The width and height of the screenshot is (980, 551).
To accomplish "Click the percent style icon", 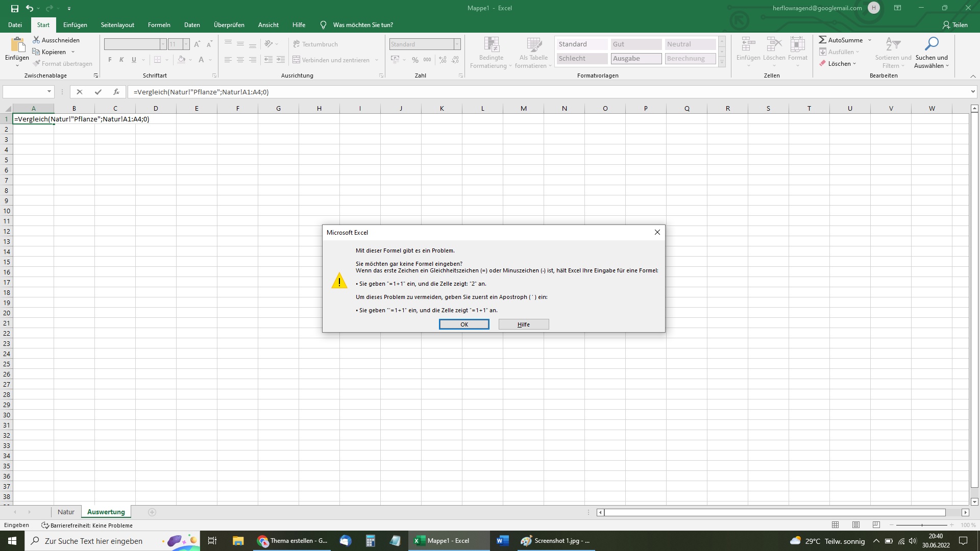I will point(415,60).
